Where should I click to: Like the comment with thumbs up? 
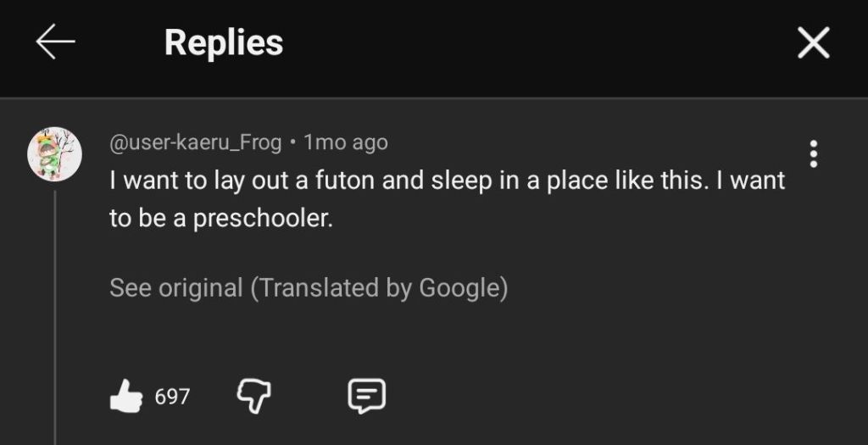[x=126, y=396]
